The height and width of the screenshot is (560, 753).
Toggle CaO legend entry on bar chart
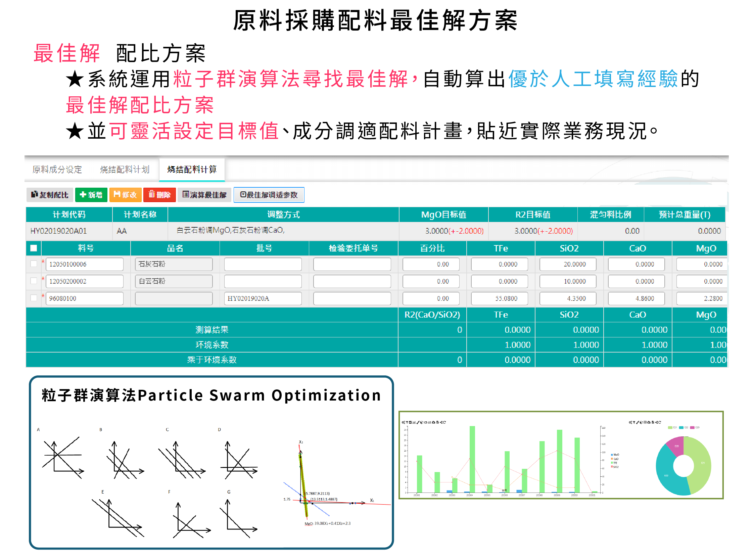click(615, 459)
